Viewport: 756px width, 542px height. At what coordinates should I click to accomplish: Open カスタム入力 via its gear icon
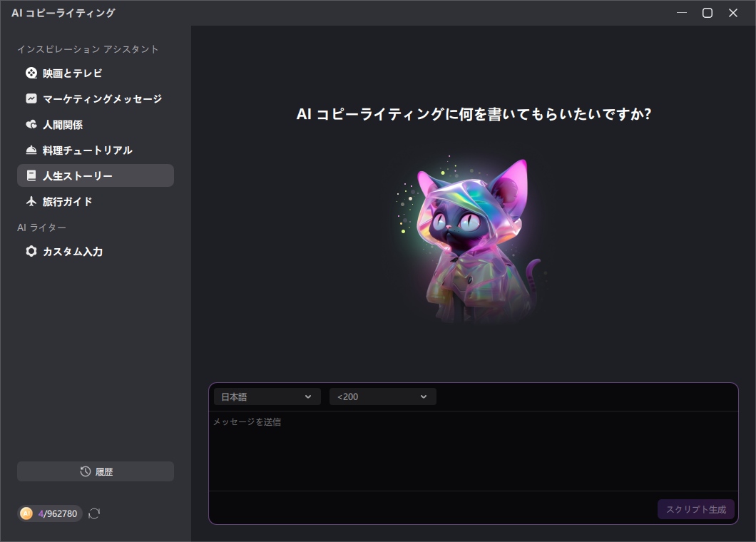(x=30, y=251)
